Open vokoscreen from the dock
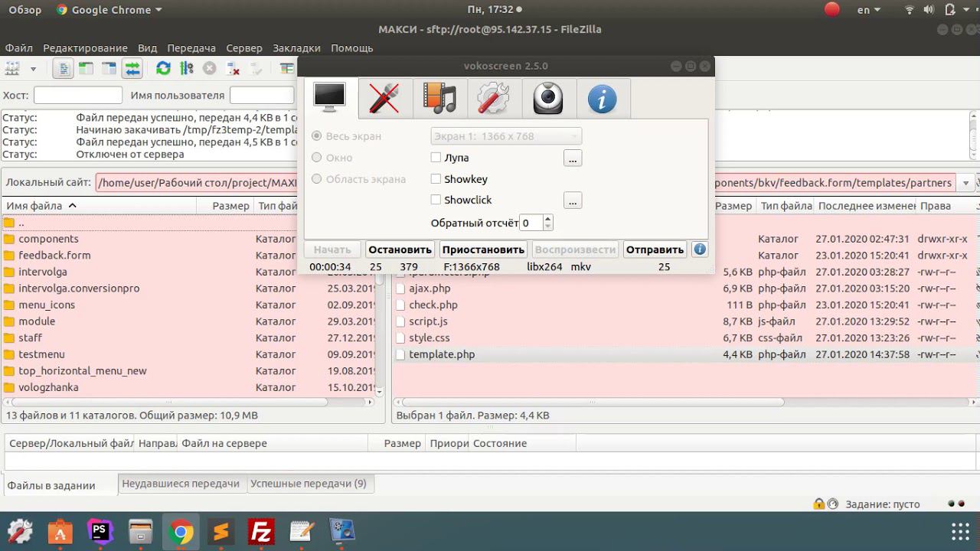 coord(341,531)
